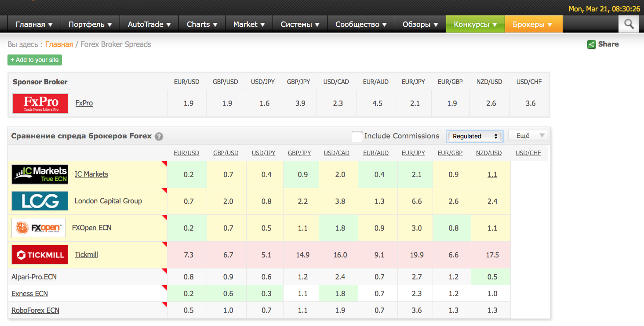Open London Capital Group link
Screen dimensions: 644x326
pyautogui.click(x=108, y=201)
